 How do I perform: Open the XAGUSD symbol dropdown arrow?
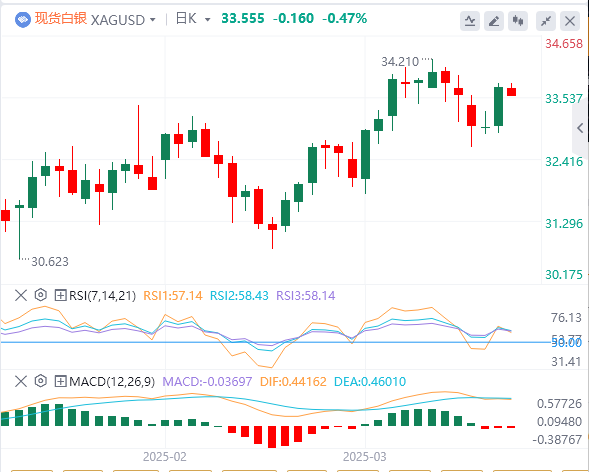point(153,20)
